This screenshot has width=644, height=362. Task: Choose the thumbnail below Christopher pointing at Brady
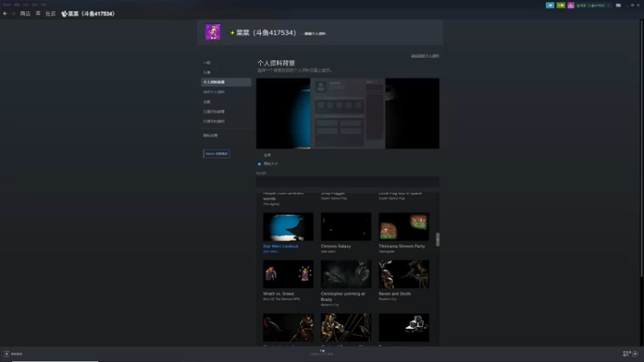[x=346, y=328]
